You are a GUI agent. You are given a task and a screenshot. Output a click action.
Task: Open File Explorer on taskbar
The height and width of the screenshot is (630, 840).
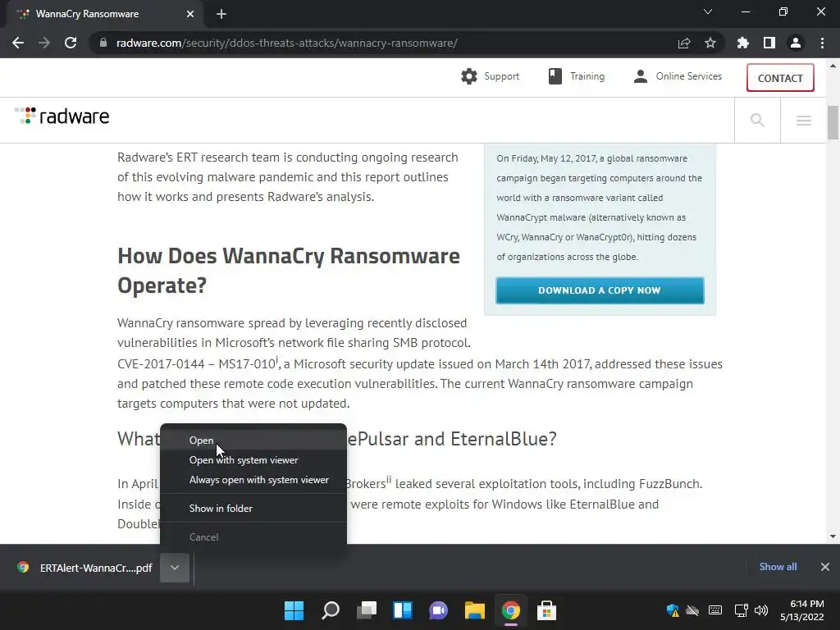475,610
